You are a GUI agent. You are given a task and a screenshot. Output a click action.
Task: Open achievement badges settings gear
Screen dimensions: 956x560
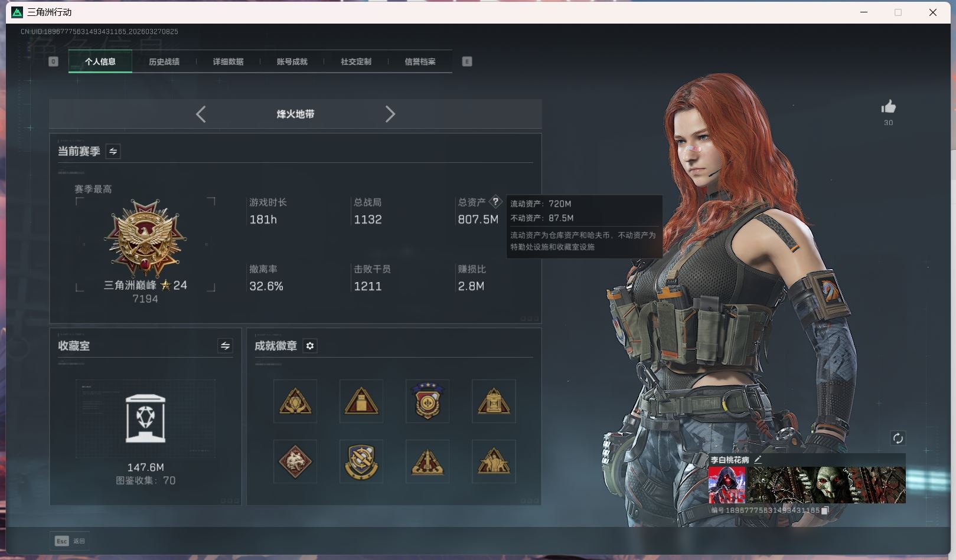pos(310,346)
